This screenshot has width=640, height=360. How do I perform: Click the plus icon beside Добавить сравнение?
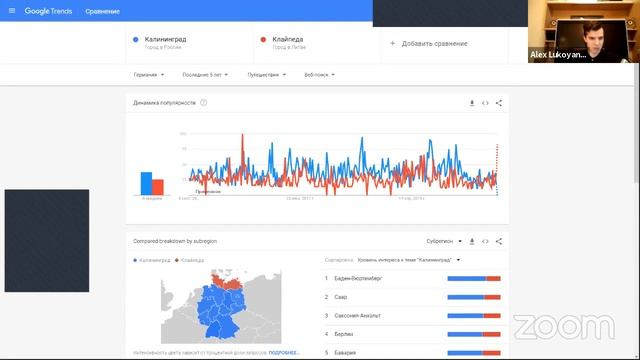coord(392,43)
